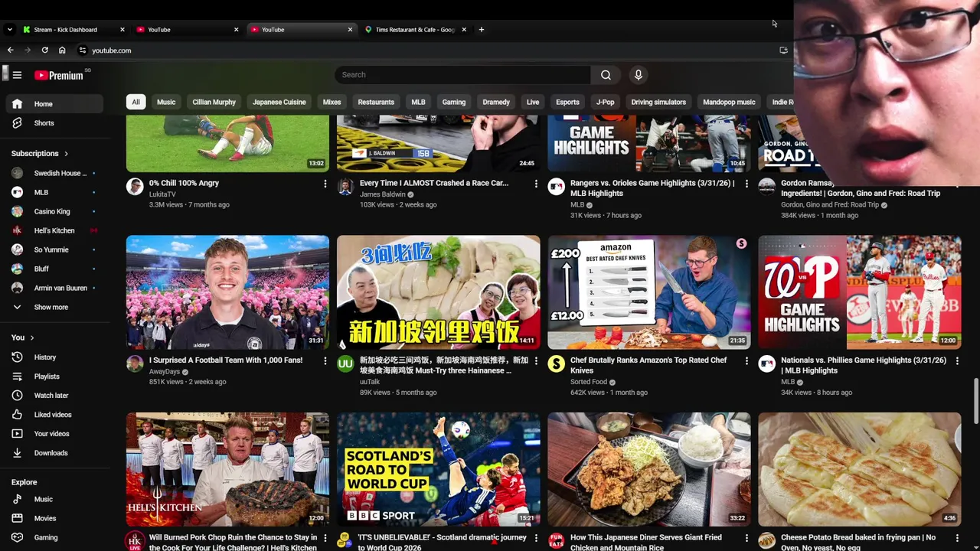
Task: Open Hell's Kitchen subscription channel
Action: (54, 231)
